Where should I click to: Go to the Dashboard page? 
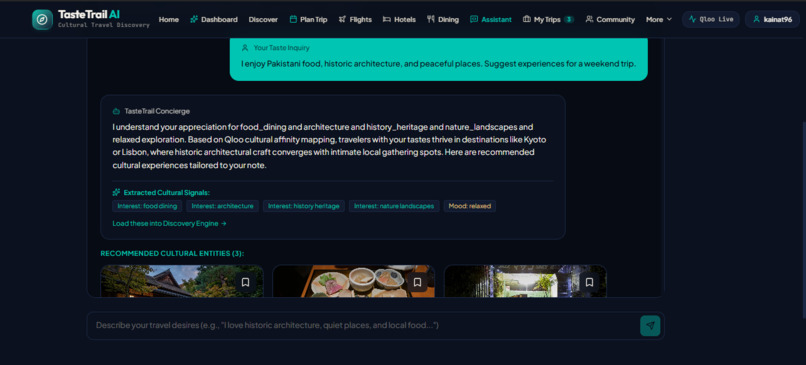click(x=214, y=20)
